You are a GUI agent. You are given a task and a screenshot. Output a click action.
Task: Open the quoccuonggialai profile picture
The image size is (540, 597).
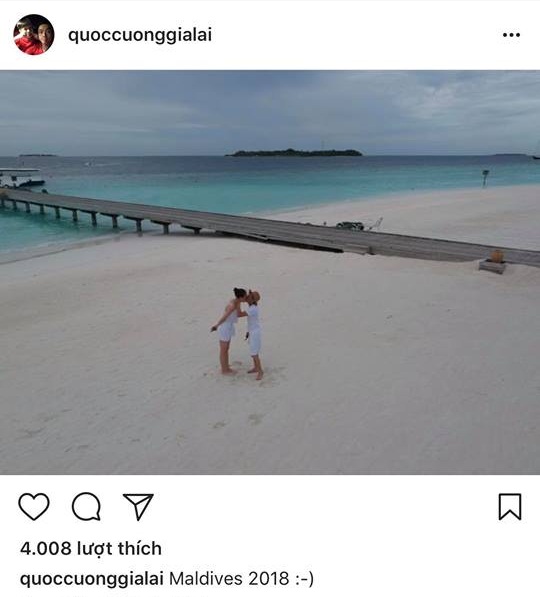[34, 35]
